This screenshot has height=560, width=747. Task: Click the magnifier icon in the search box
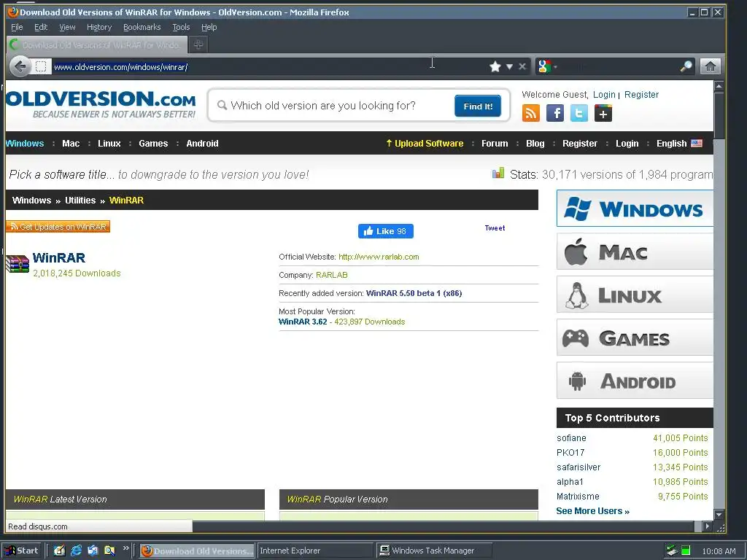pos(686,66)
